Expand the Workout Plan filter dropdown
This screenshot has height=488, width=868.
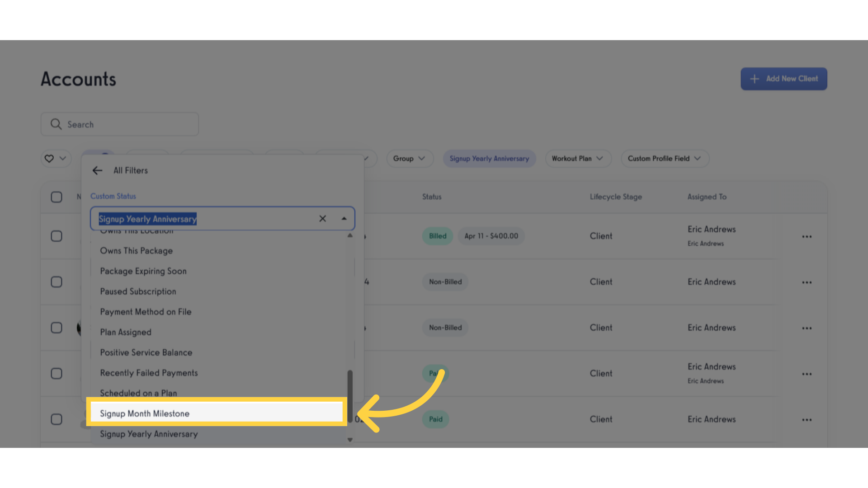(x=578, y=159)
